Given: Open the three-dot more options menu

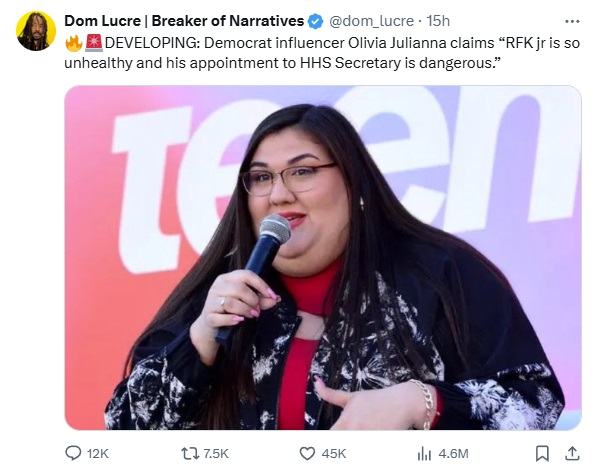Looking at the screenshot, I should [x=572, y=21].
